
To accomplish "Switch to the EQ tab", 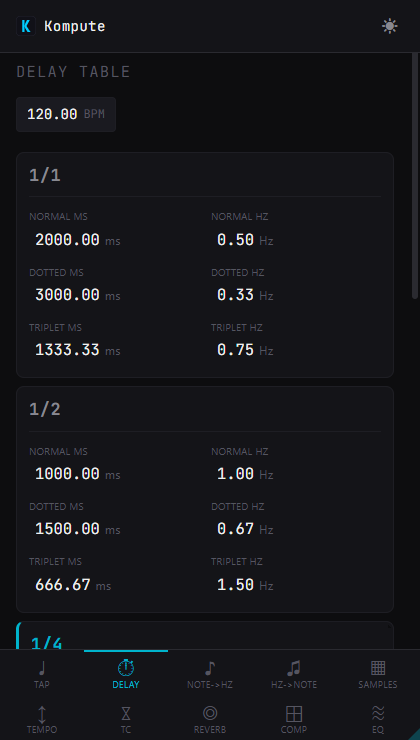I will point(378,719).
